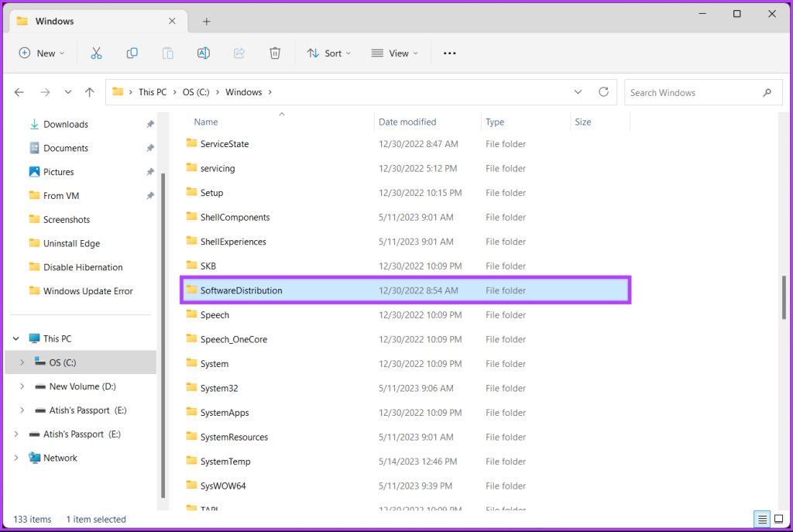The image size is (793, 532).
Task: Open the New item menu
Action: click(42, 53)
